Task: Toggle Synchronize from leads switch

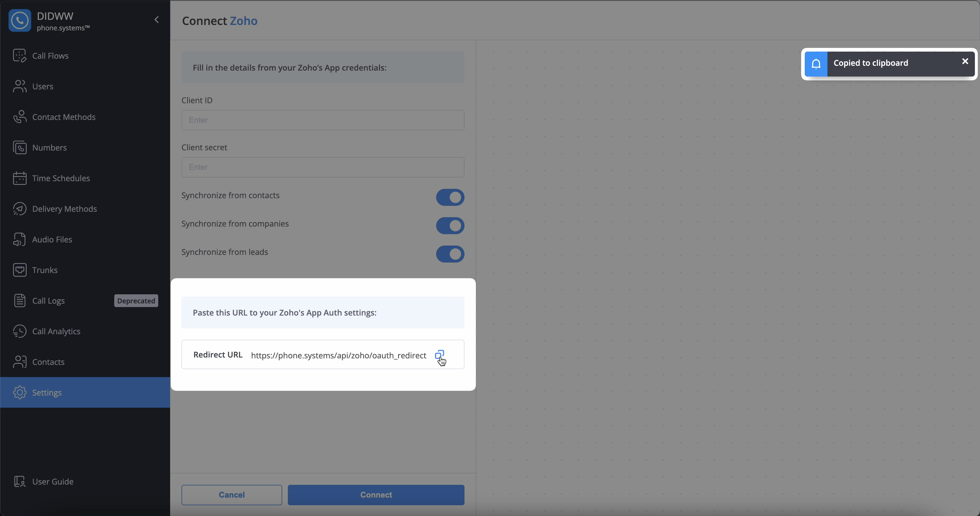Action: click(x=450, y=254)
